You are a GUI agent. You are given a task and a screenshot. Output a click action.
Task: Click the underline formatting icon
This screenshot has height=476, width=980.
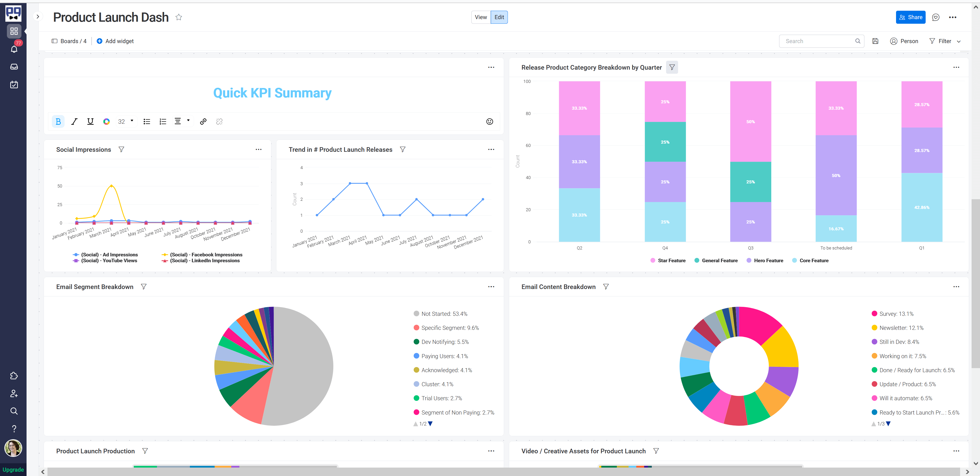tap(90, 121)
